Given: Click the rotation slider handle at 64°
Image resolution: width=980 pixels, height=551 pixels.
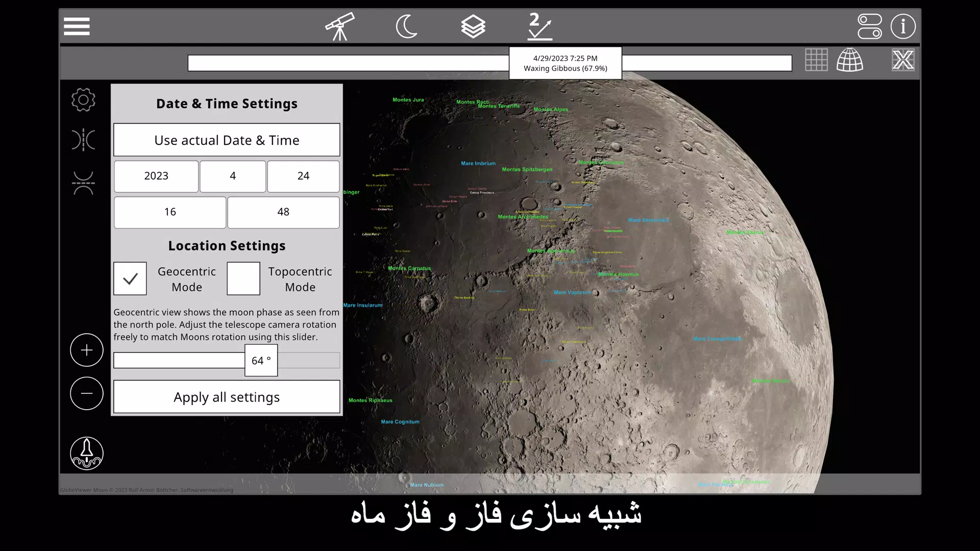Looking at the screenshot, I should point(261,360).
